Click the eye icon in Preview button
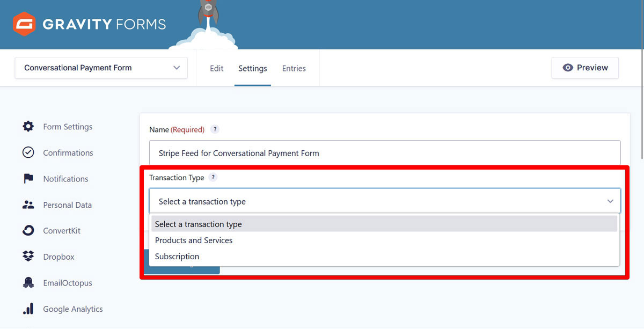The height and width of the screenshot is (329, 644). [568, 68]
